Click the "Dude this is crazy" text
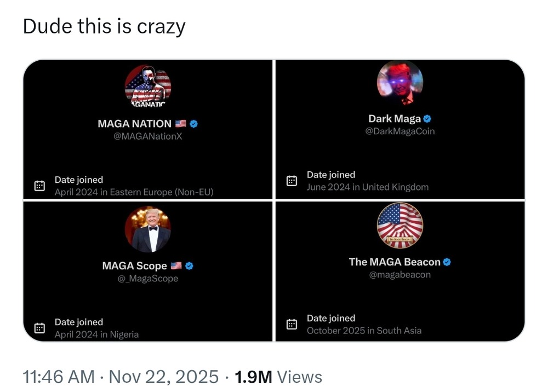The image size is (548, 392). coord(104,26)
